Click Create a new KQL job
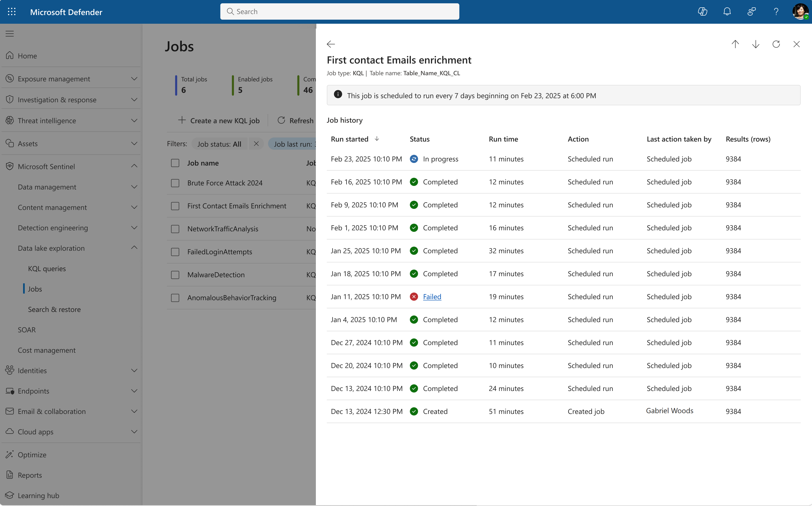Image resolution: width=812 pixels, height=506 pixels. point(219,120)
